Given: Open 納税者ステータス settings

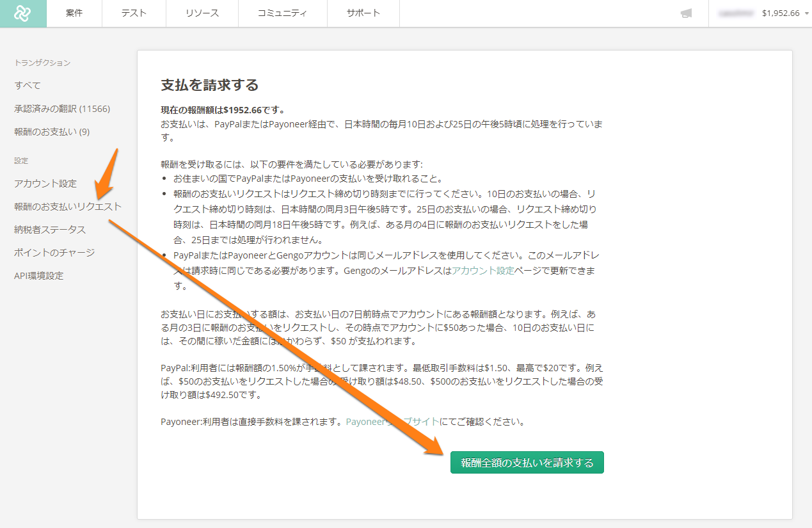Looking at the screenshot, I should (50, 230).
